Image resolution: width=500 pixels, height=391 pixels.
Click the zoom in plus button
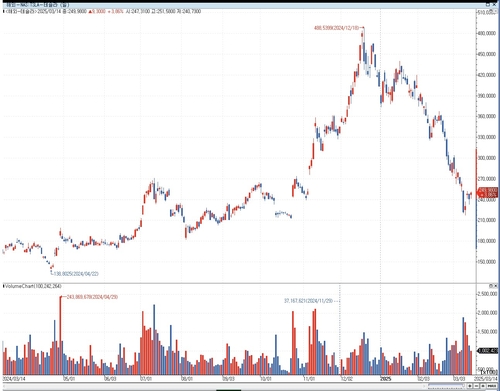point(470,386)
